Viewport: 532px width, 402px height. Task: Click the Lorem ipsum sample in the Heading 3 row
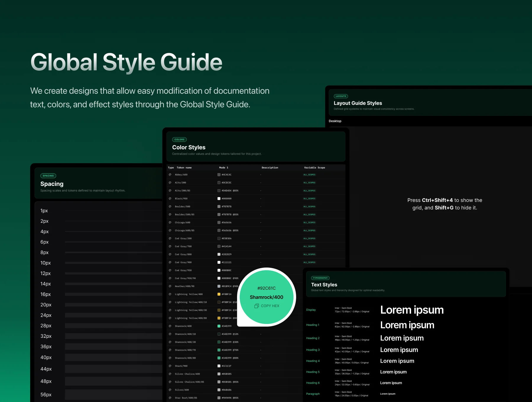point(399,350)
